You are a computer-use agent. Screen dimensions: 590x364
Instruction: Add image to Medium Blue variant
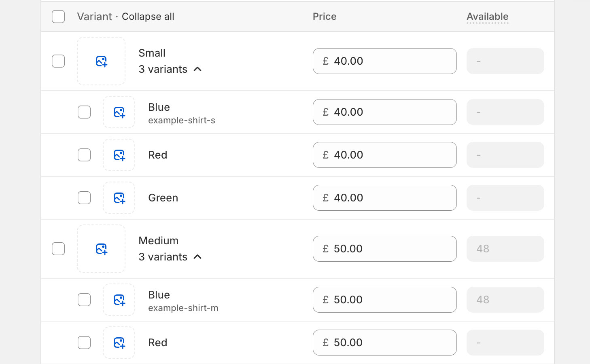pyautogui.click(x=119, y=300)
